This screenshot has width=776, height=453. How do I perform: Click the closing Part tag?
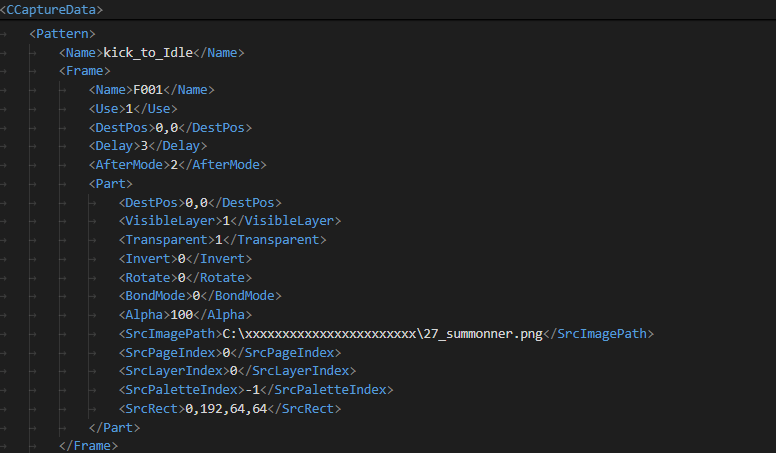pyautogui.click(x=114, y=427)
